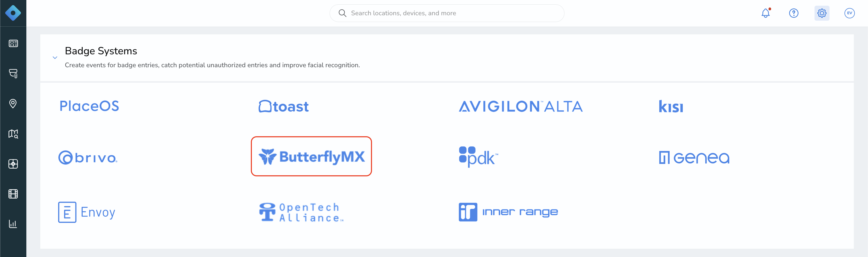
Task: Choose the Inner Range integration
Action: point(508,212)
